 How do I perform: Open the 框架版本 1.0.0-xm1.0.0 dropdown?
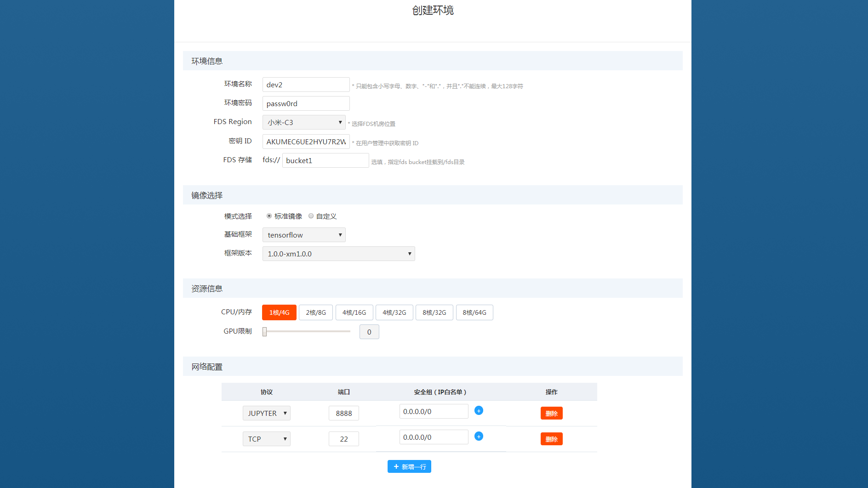pyautogui.click(x=339, y=254)
